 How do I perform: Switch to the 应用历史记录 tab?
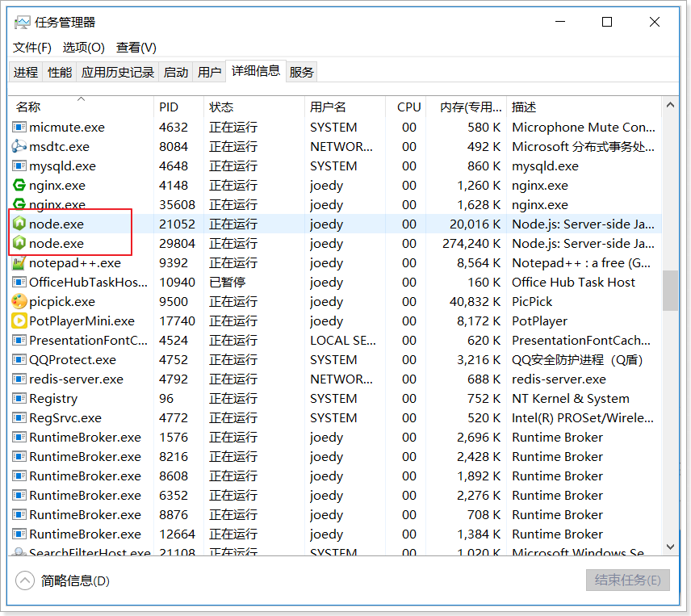pos(117,72)
